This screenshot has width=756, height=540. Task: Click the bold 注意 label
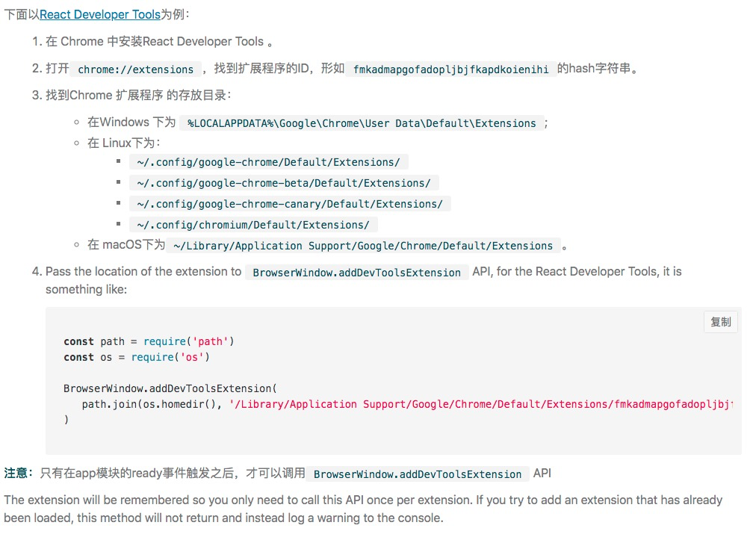[16, 474]
